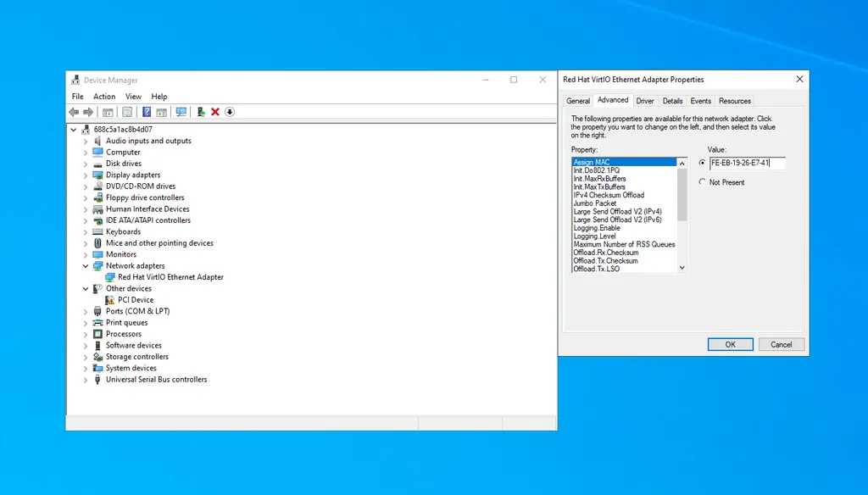Open the View menu

133,97
